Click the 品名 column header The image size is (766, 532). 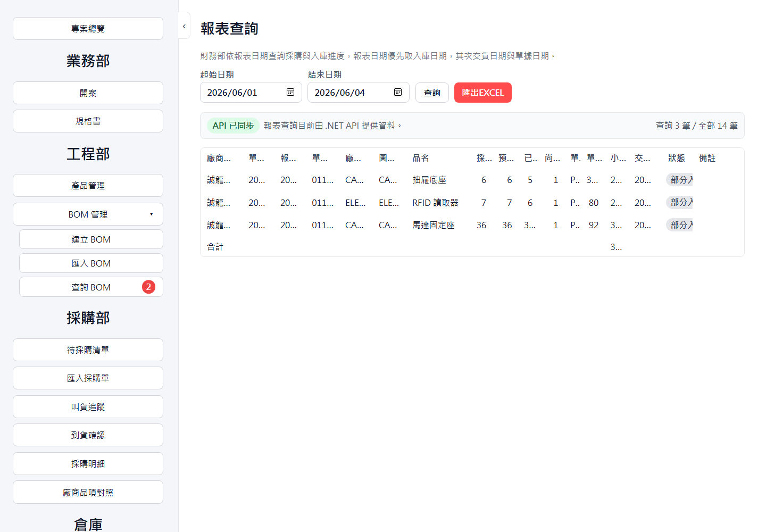421,158
